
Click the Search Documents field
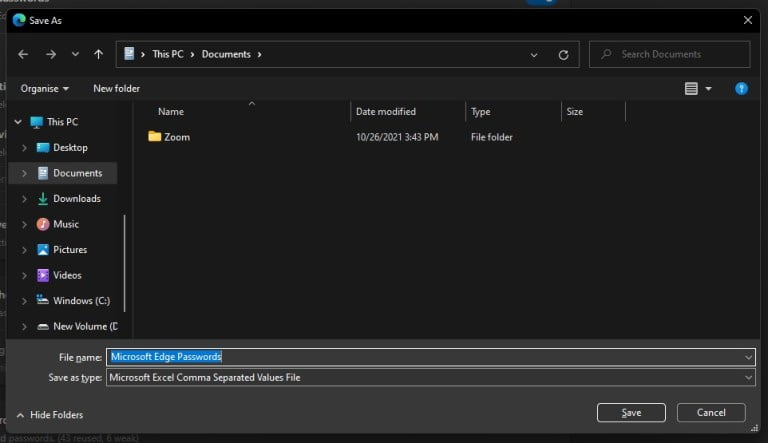[x=670, y=54]
